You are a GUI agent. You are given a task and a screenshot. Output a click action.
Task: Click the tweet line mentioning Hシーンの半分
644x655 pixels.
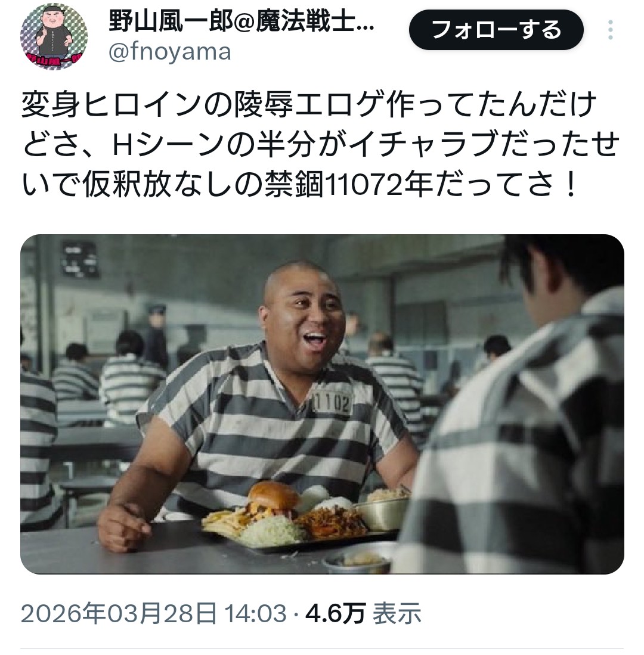click(x=320, y=144)
